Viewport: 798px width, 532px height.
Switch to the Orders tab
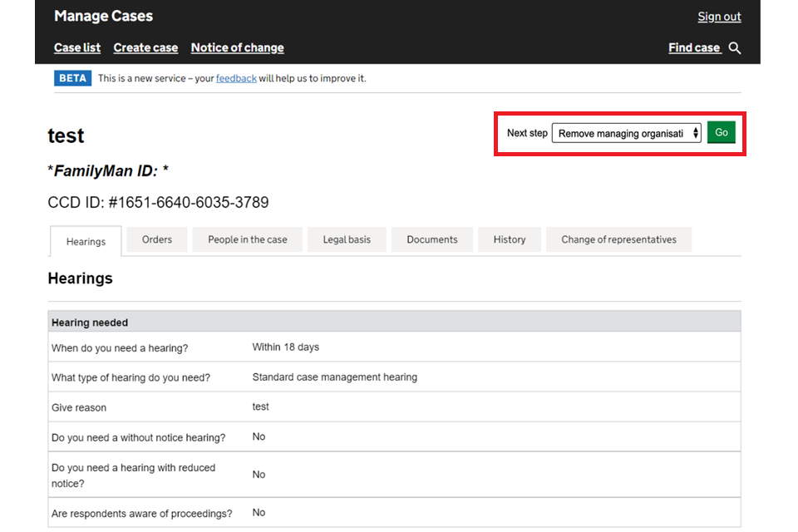(x=157, y=239)
